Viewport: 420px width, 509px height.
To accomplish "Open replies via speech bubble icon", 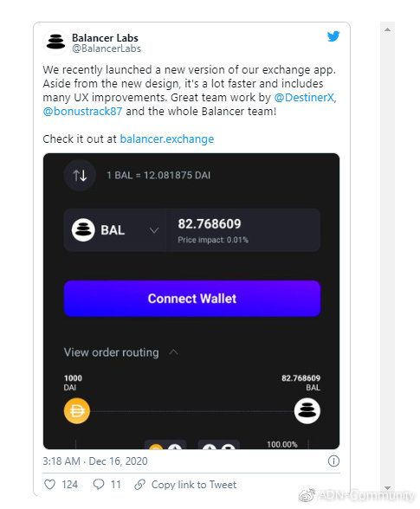I will 99,485.
